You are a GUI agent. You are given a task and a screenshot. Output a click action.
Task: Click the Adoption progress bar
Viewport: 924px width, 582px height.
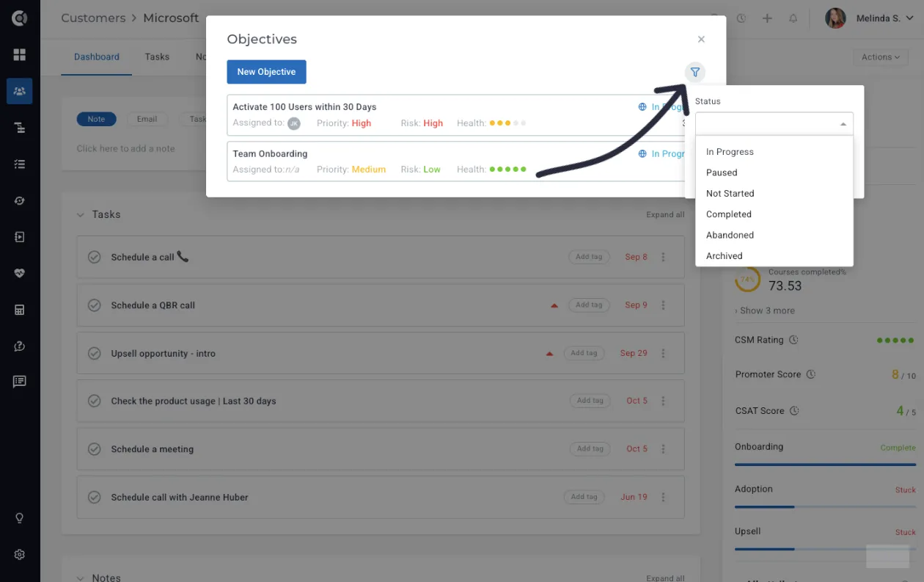825,507
